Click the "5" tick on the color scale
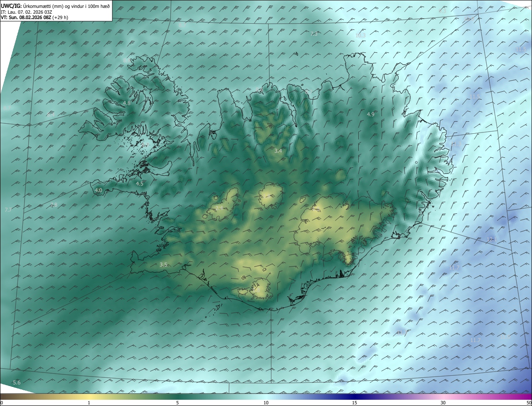This screenshot has height=406, width=532. [x=177, y=403]
